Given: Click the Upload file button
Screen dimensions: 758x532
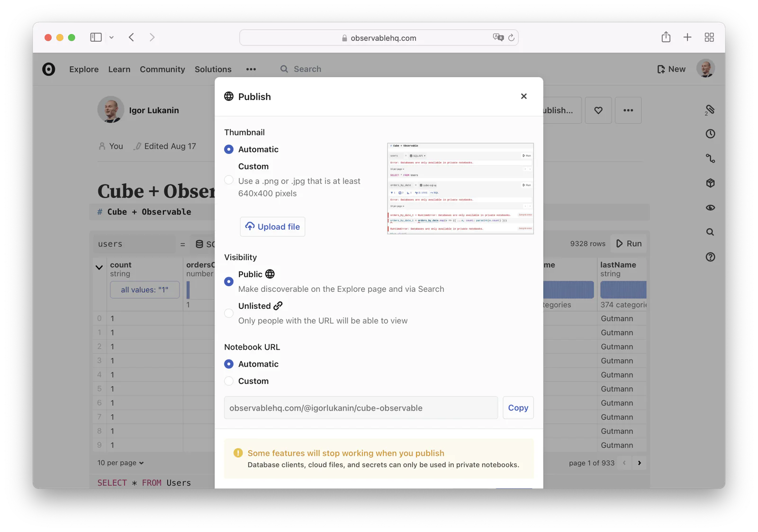Looking at the screenshot, I should 272,226.
